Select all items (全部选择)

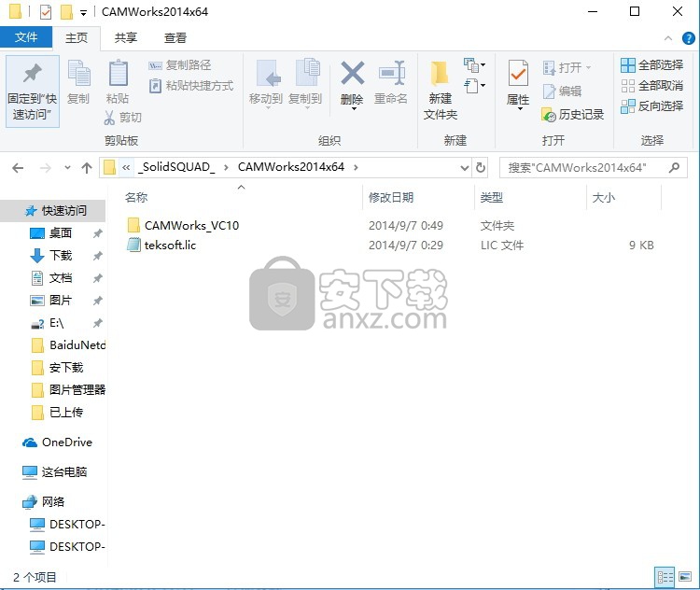651,65
